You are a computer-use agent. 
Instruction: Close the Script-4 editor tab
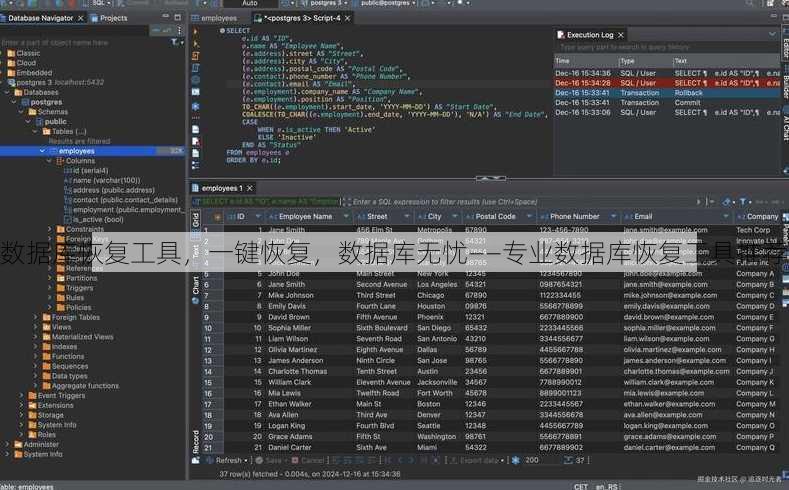348,18
